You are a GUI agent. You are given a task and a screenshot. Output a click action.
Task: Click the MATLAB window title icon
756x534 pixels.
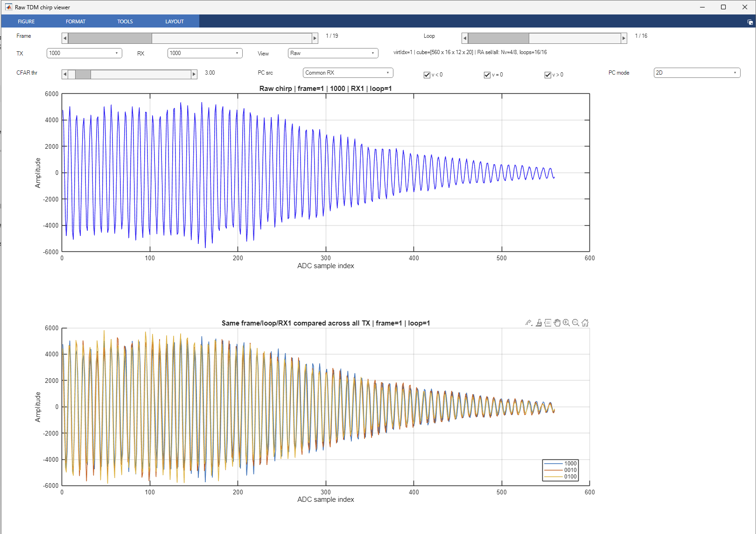tap(8, 7)
